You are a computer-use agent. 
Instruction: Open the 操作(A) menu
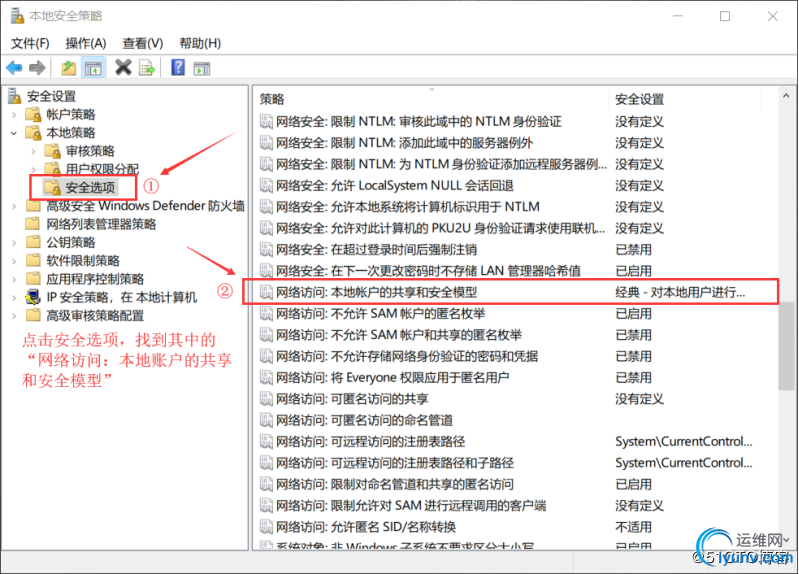86,43
